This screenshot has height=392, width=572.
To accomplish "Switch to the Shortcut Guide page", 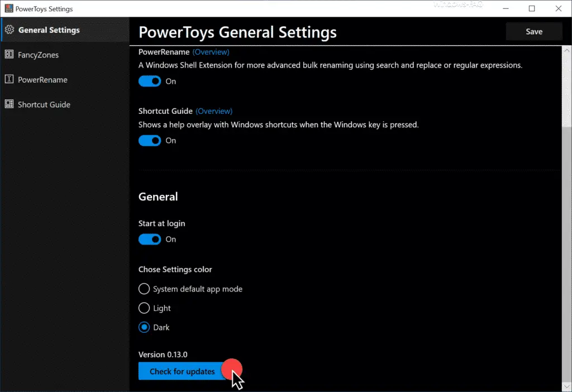I will pos(65,104).
